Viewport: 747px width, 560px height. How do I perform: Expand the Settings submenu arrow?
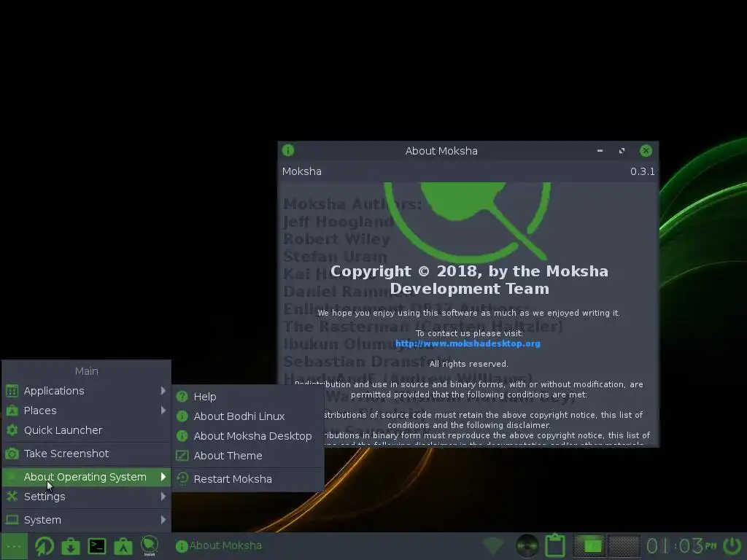[x=163, y=496]
